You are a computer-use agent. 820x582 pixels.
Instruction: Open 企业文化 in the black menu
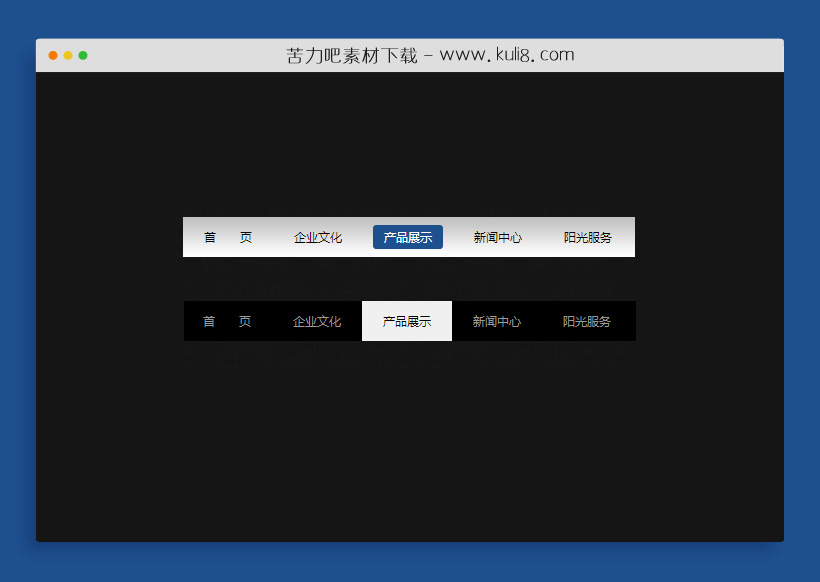tap(317, 322)
